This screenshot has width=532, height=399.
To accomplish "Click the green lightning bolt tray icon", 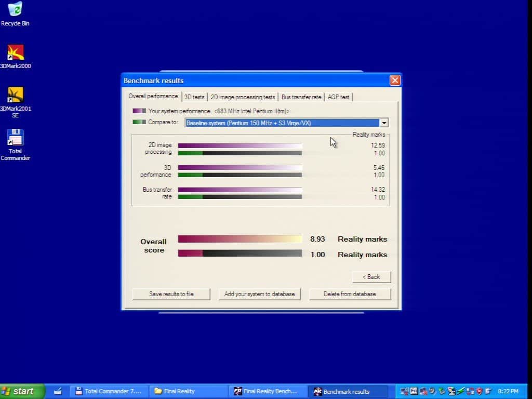I will click(x=461, y=391).
